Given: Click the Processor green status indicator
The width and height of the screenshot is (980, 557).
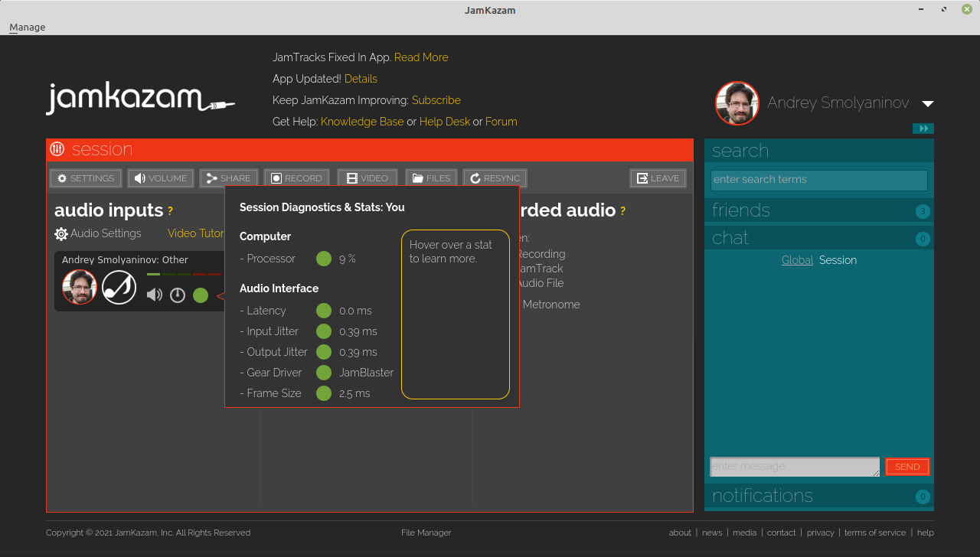Looking at the screenshot, I should 324,259.
